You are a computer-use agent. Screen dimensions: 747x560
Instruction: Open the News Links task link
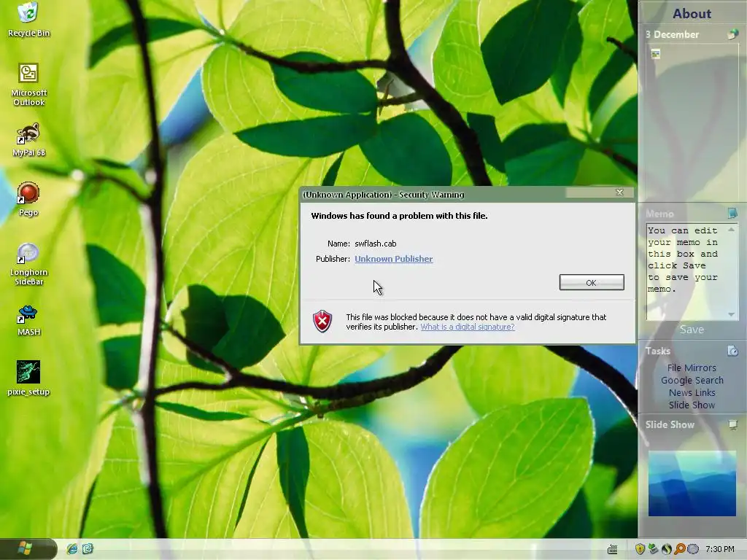coord(692,392)
